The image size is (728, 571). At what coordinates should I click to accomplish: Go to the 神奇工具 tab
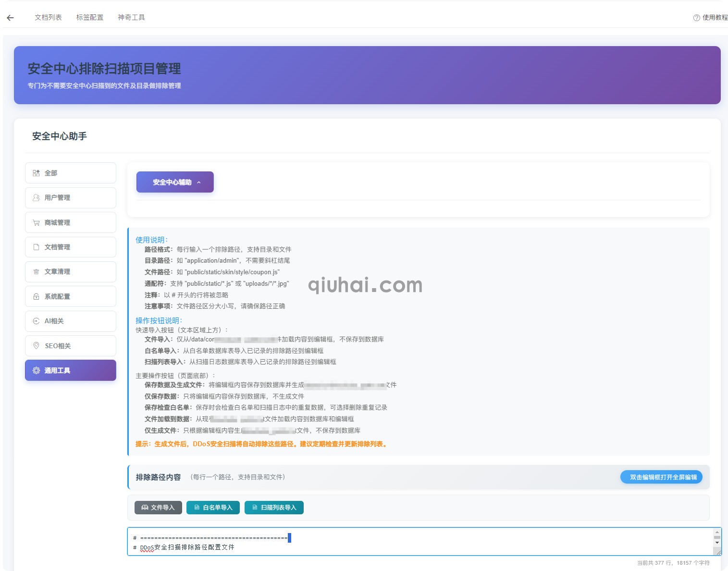pos(131,17)
